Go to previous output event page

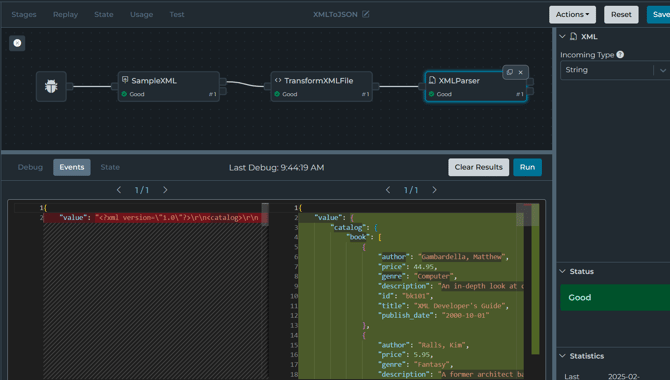pos(388,190)
